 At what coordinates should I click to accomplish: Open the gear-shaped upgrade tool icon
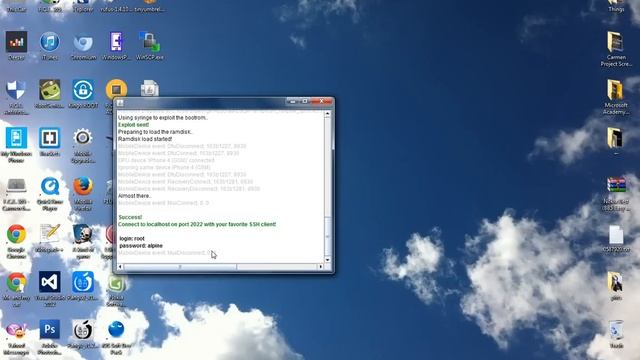(83, 138)
